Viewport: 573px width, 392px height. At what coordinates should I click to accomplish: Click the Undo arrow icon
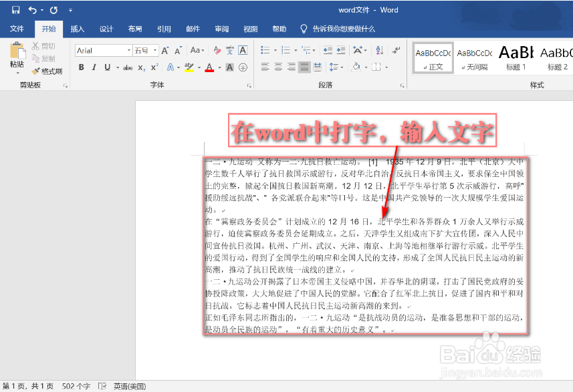33,10
